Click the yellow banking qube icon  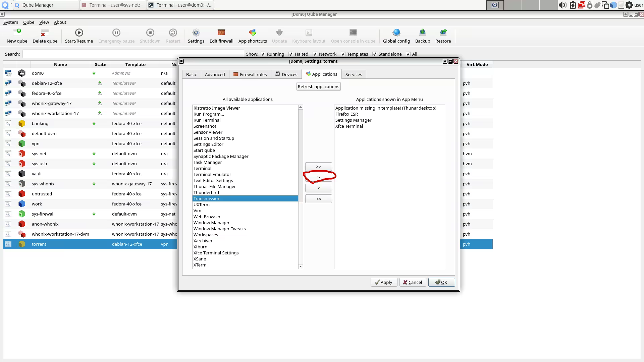(22, 123)
